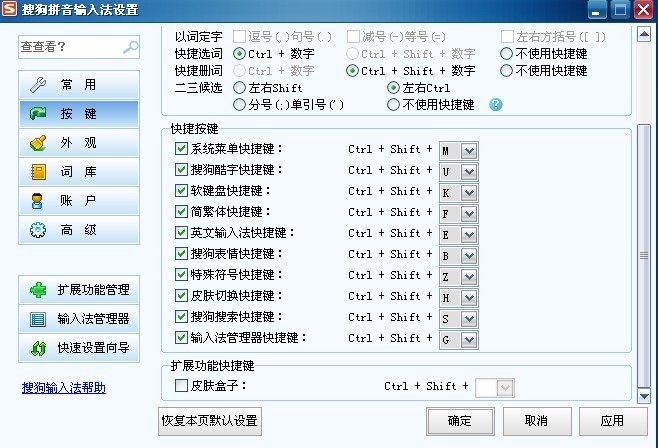The width and height of the screenshot is (658, 448).
Task: Switch to the 外观 settings tab
Action: 79,143
